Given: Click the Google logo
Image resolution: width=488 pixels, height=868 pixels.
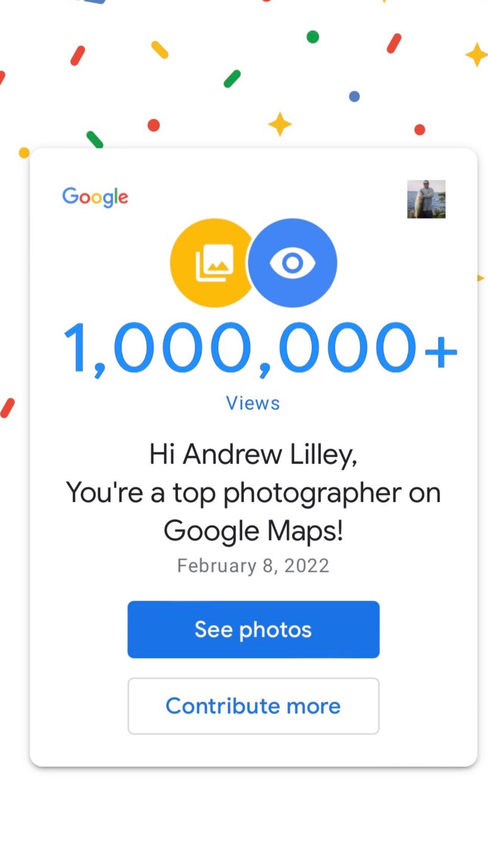Looking at the screenshot, I should point(95,197).
